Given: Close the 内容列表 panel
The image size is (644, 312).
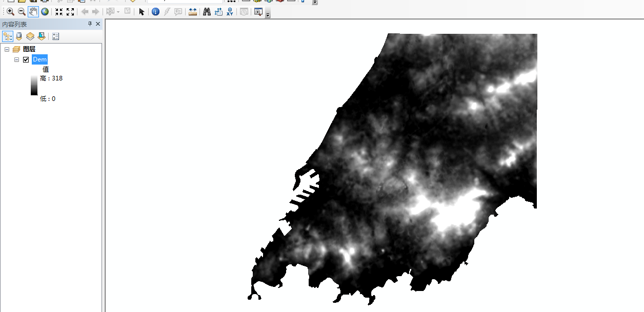Looking at the screenshot, I should pos(98,24).
